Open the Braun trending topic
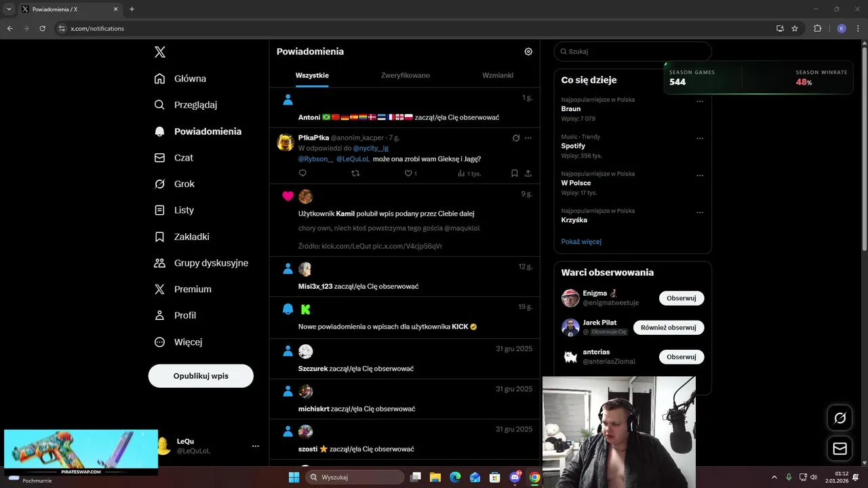The height and width of the screenshot is (488, 868). pyautogui.click(x=571, y=109)
